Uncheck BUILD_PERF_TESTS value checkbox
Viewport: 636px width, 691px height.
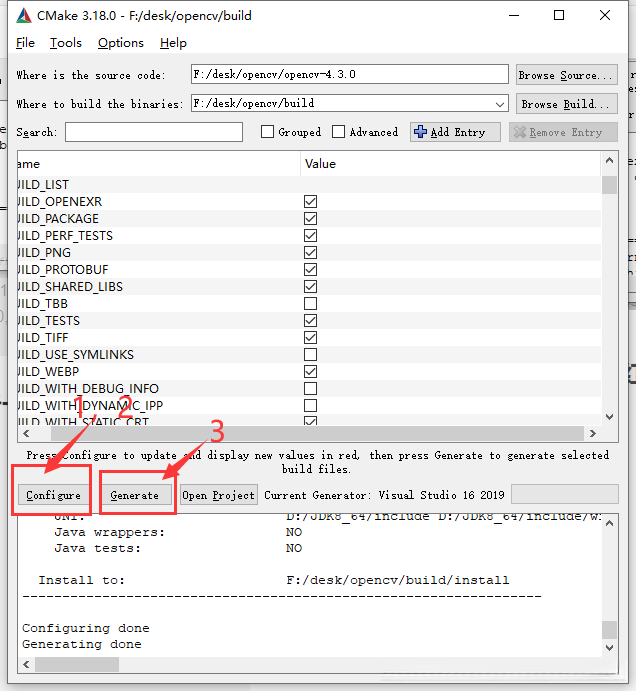coord(310,235)
